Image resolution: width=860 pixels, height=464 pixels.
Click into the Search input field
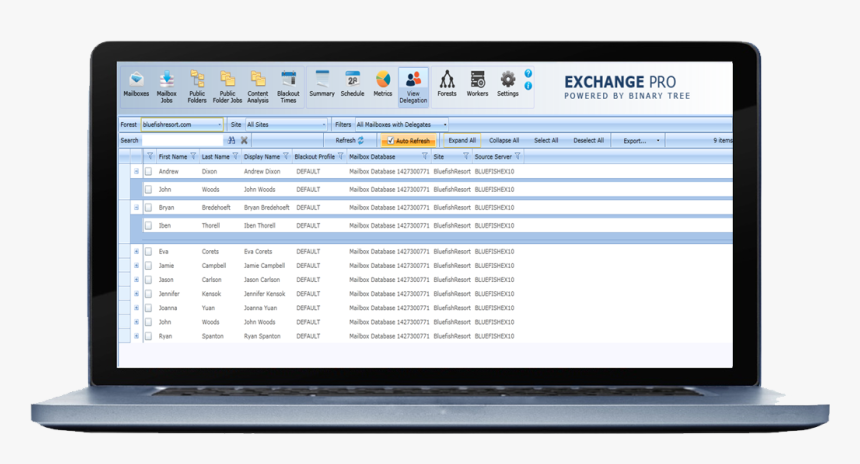click(x=182, y=140)
